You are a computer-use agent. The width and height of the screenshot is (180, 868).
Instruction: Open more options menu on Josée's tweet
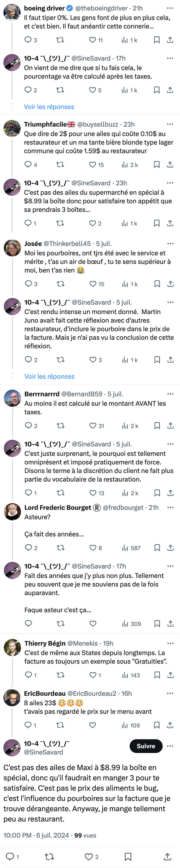point(170,244)
